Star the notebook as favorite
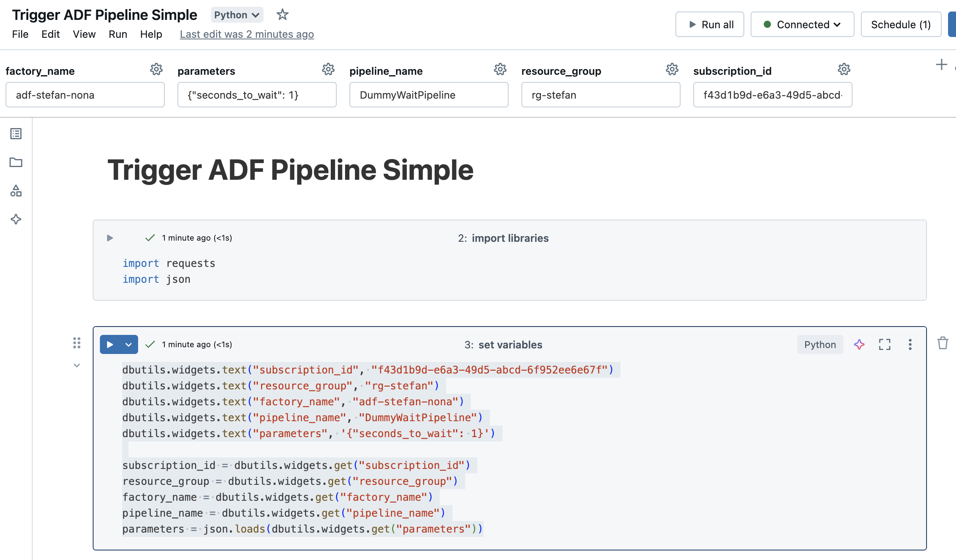This screenshot has width=956, height=560. (x=282, y=15)
